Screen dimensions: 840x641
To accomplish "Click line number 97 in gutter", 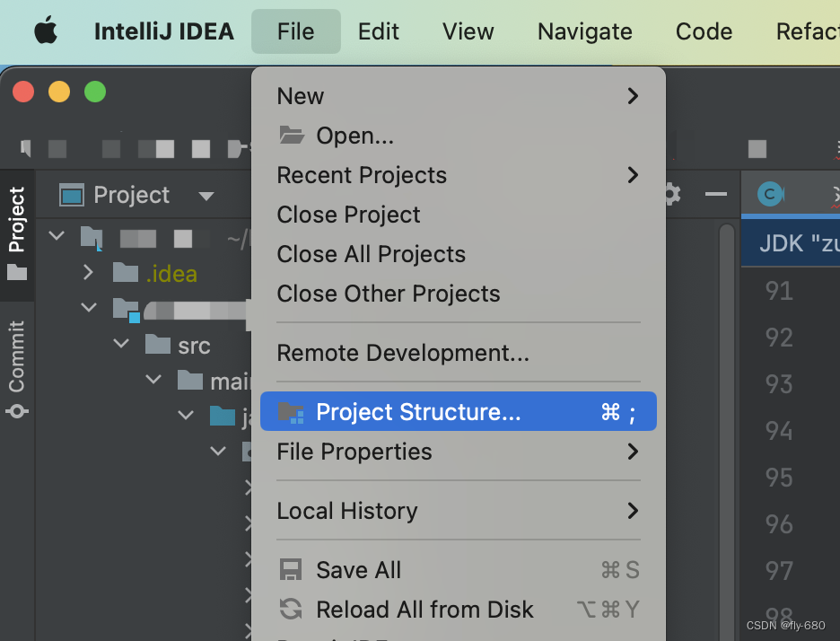I will pos(779,570).
